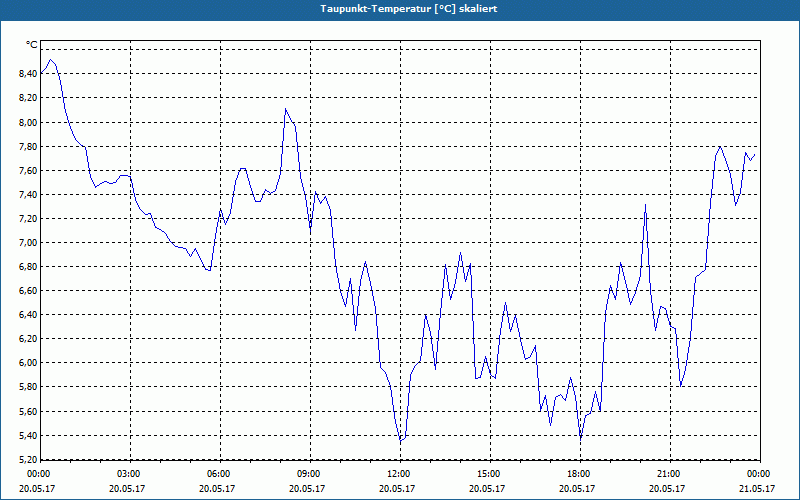Select the 8,20 y-axis label
Viewport: 800px width, 500px height.
tap(28, 98)
